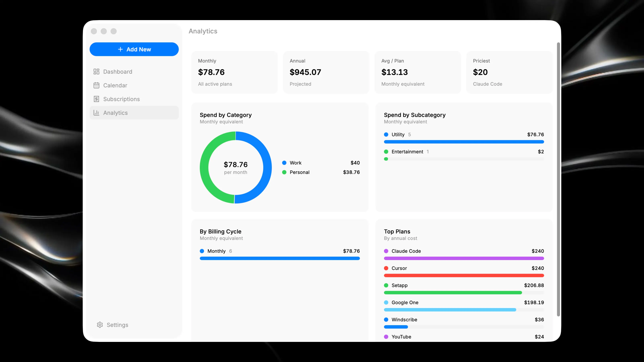This screenshot has height=362, width=644.
Task: Click the vertical scrollbar on the right
Action: coord(558,179)
